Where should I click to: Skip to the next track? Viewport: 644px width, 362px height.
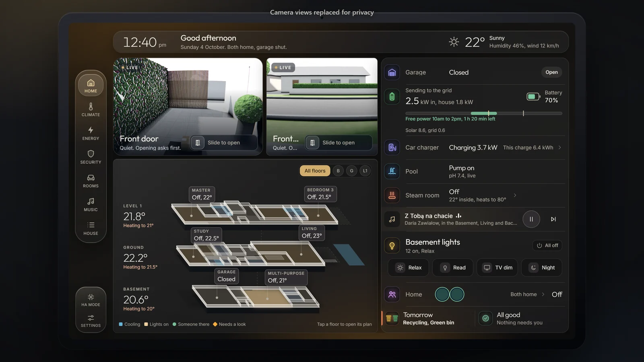pyautogui.click(x=553, y=219)
